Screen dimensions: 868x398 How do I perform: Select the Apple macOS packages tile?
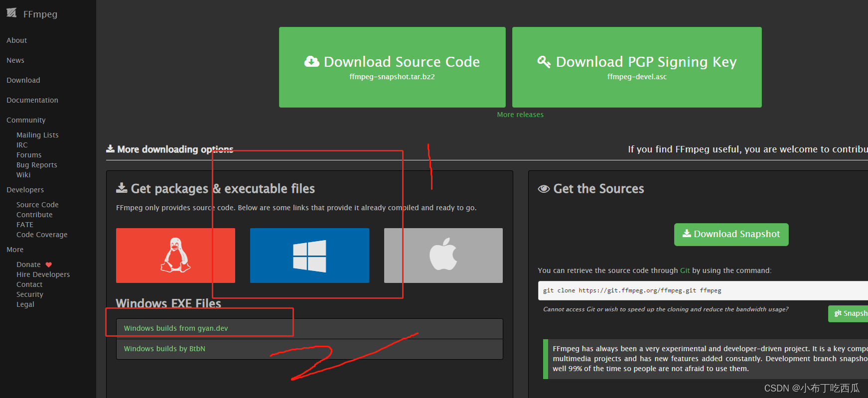(443, 256)
